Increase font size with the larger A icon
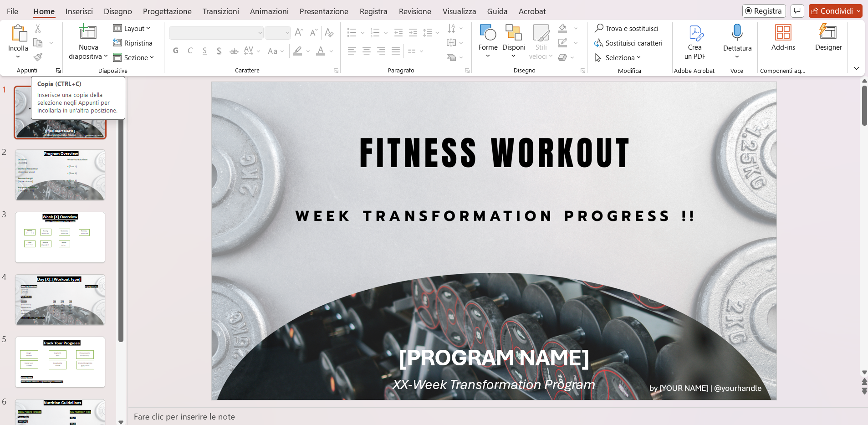Screen dimensions: 868x425 click(x=299, y=32)
